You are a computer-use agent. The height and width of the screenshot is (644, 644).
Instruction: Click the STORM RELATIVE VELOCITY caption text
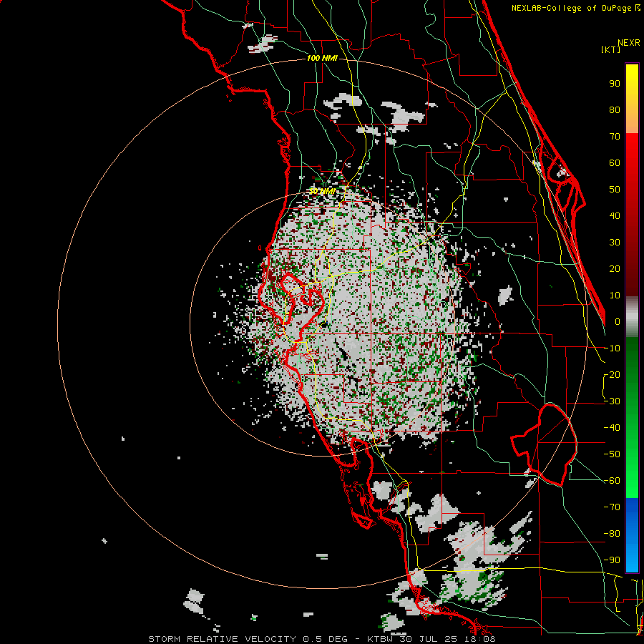click(222, 639)
